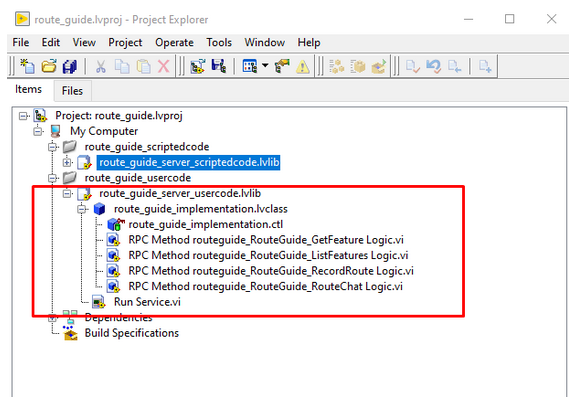This screenshot has width=569, height=401.
Task: Click the blue cube icon of route_guide_implementation.lvclass
Action: point(99,209)
